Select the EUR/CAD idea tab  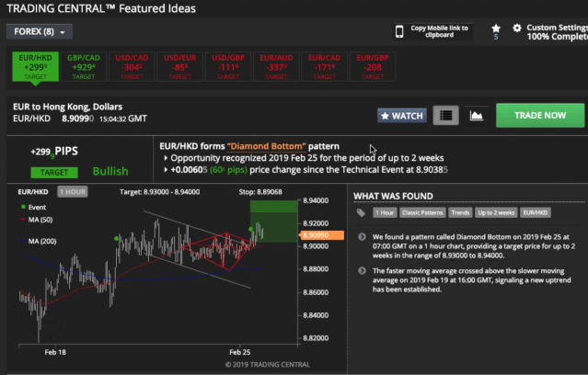coord(325,67)
